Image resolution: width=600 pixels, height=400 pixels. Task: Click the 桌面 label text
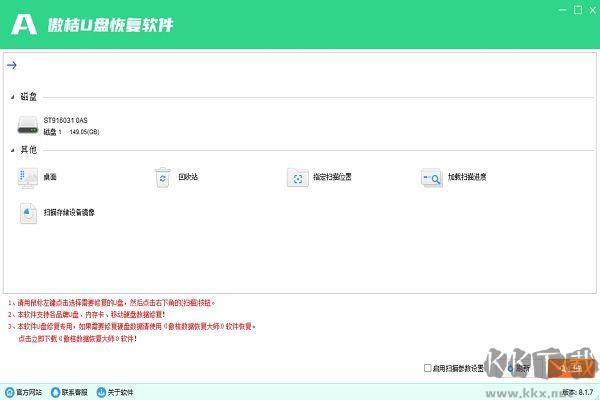pos(50,177)
